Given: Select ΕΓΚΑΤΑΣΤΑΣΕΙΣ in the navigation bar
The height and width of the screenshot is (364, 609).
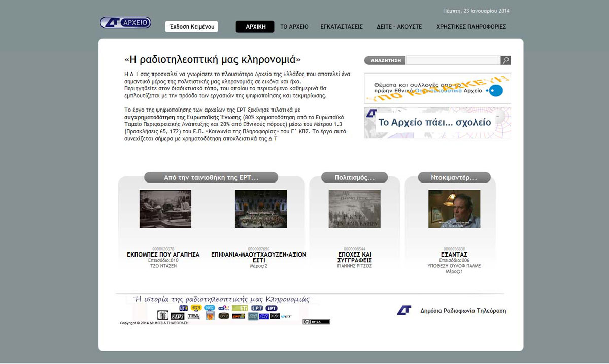Looking at the screenshot, I should pyautogui.click(x=342, y=27).
